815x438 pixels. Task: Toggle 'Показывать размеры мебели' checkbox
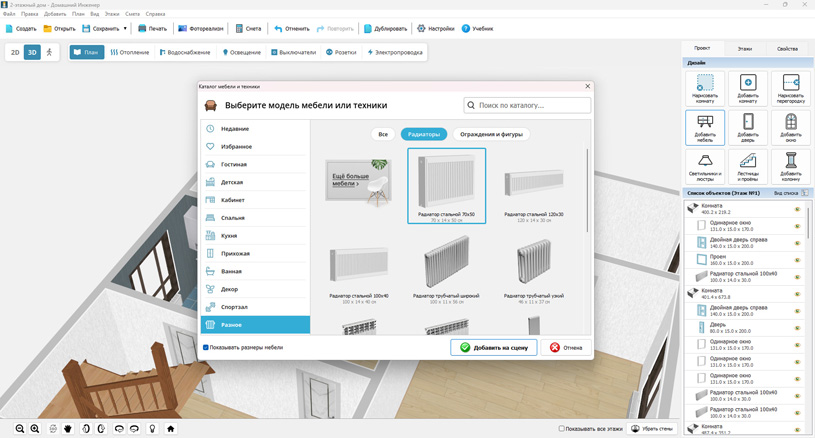[206, 348]
